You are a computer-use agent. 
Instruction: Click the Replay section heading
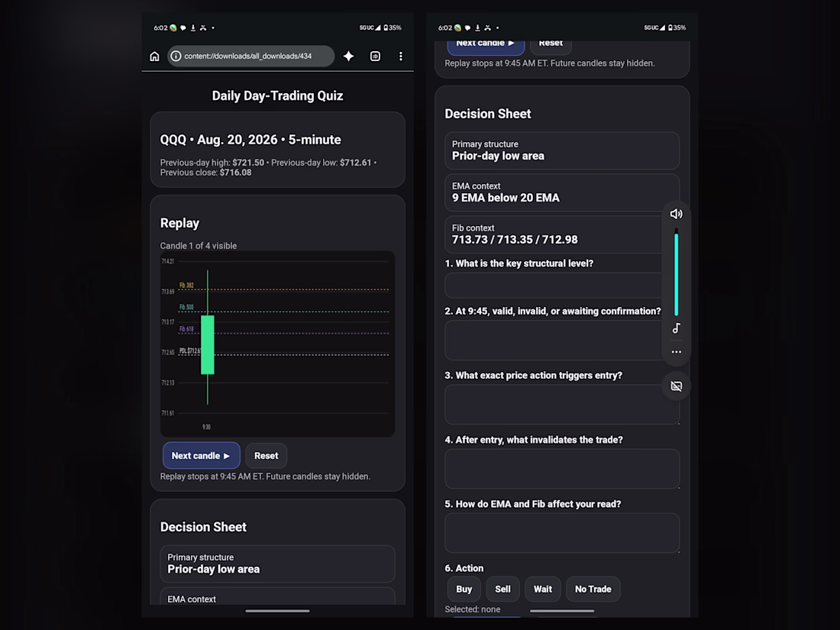179,224
